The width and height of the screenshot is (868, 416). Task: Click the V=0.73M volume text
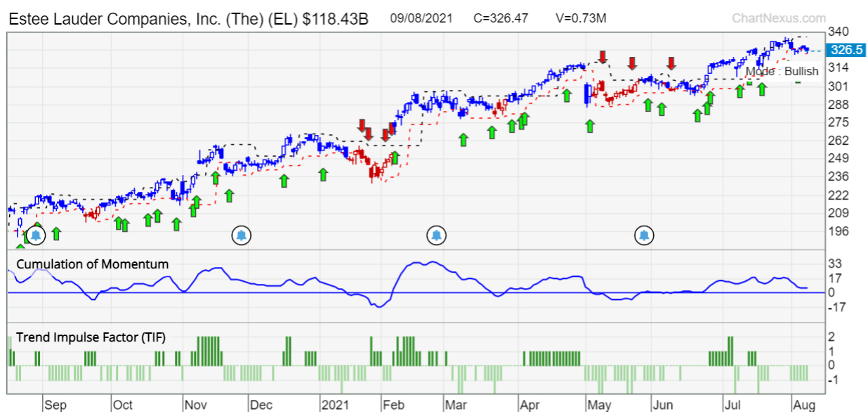pyautogui.click(x=580, y=18)
